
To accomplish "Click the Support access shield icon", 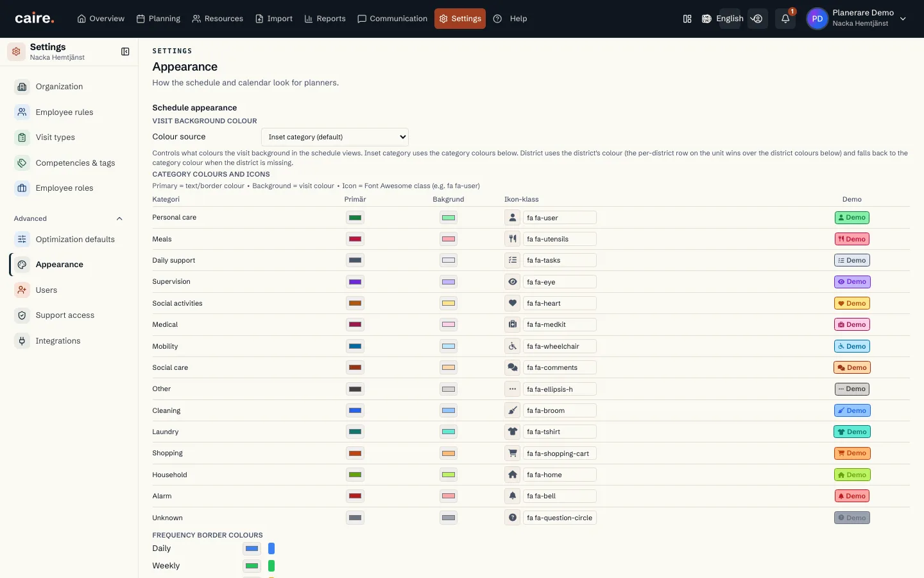I will (22, 315).
